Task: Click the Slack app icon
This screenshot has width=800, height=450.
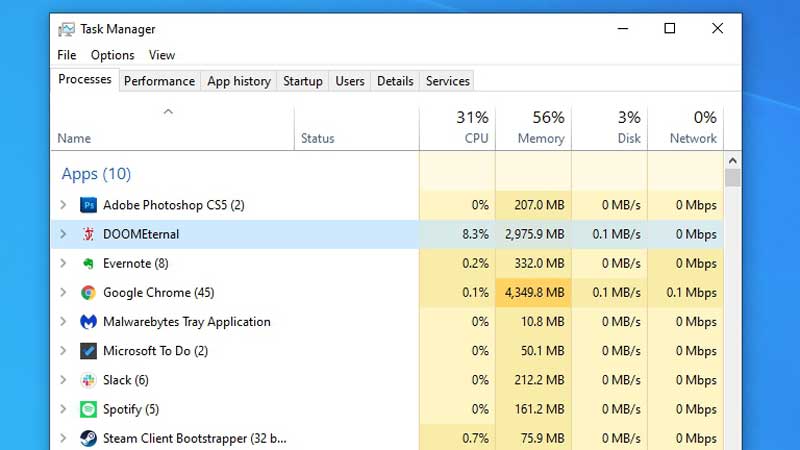Action: (x=88, y=380)
